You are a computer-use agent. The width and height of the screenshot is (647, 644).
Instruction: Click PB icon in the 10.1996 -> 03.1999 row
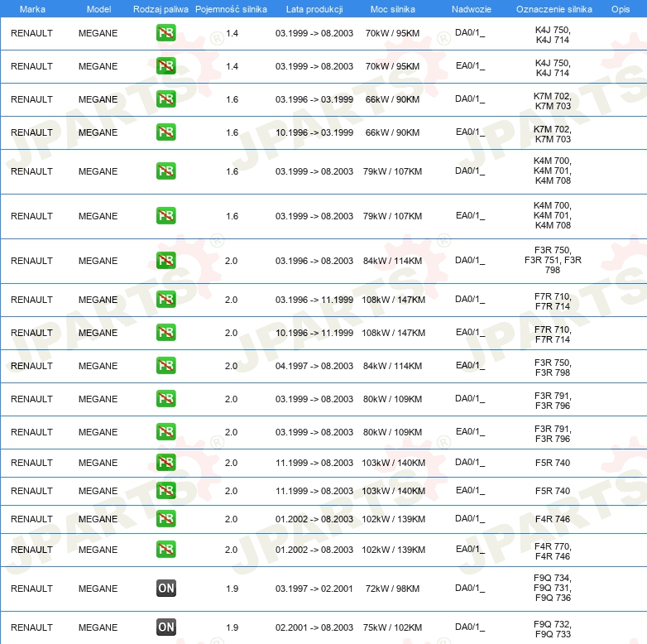[165, 132]
